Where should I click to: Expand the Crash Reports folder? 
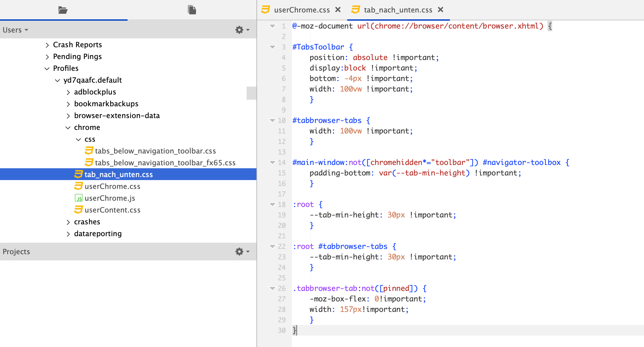(47, 45)
